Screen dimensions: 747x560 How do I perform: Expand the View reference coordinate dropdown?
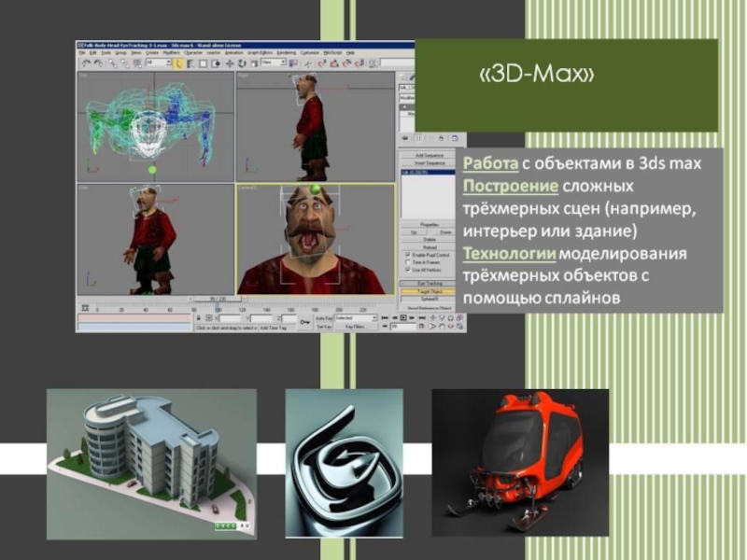tap(273, 63)
